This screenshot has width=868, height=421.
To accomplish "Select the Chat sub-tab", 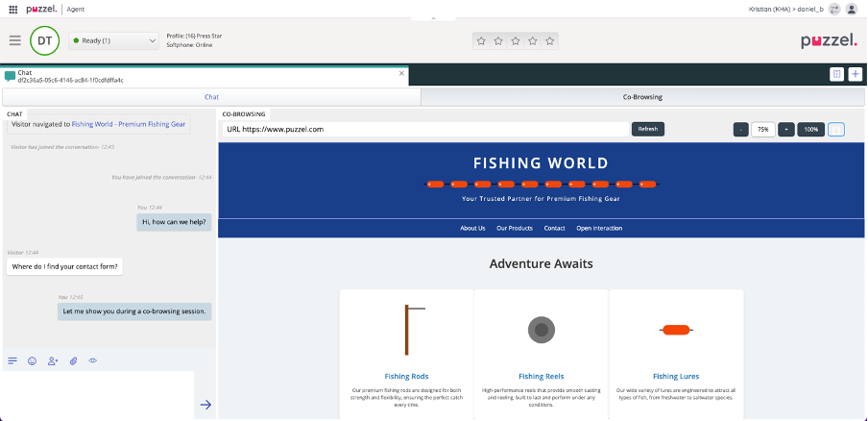I will point(211,97).
